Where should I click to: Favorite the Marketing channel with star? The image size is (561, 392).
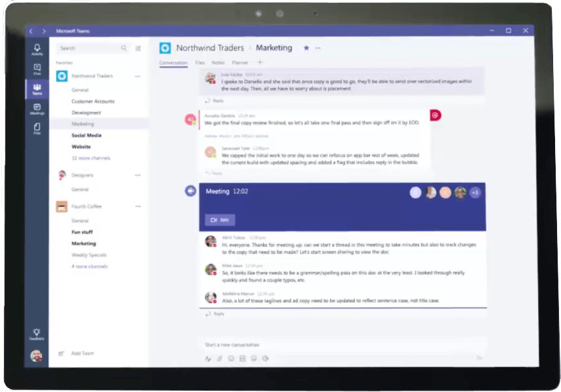(306, 48)
